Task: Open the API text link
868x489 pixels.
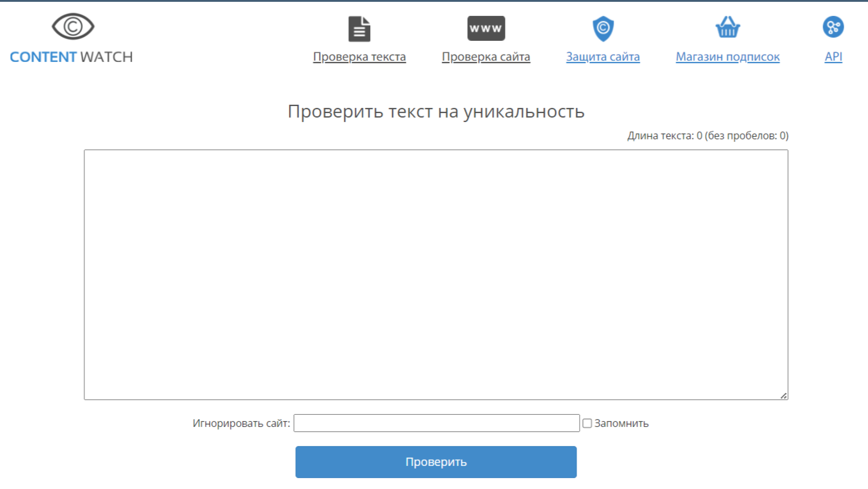Action: coord(833,57)
